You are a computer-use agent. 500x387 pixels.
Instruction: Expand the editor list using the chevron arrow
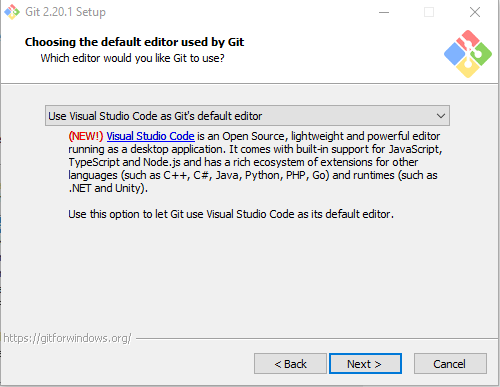pos(441,116)
